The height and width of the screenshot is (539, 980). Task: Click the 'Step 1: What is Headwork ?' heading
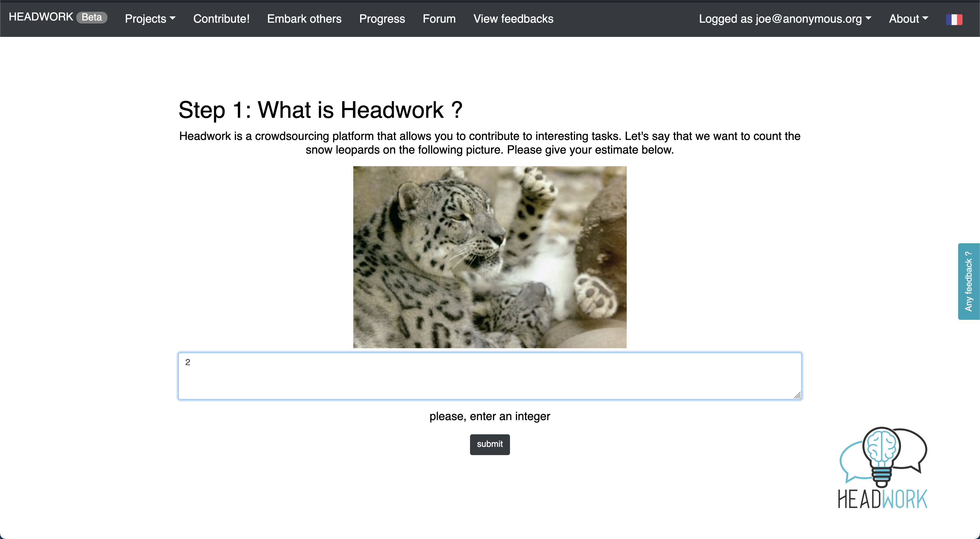320,110
